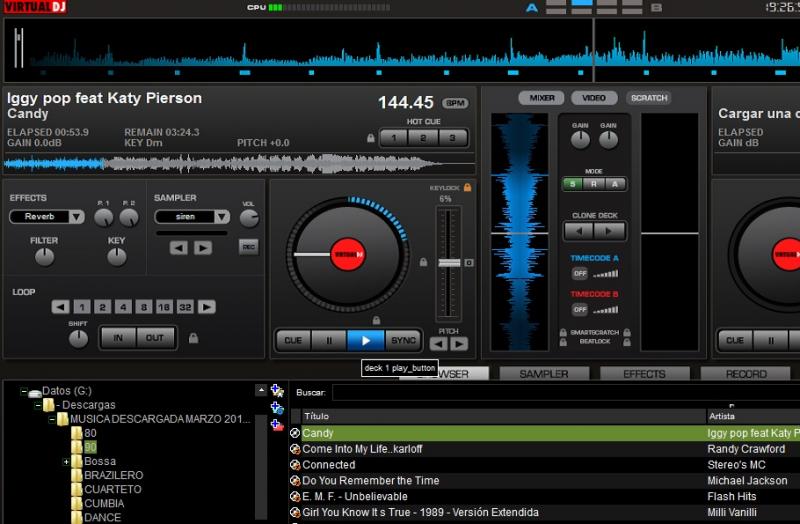Click deck 1 pitch slider handle
Screen dimensions: 800x524
click(x=449, y=263)
